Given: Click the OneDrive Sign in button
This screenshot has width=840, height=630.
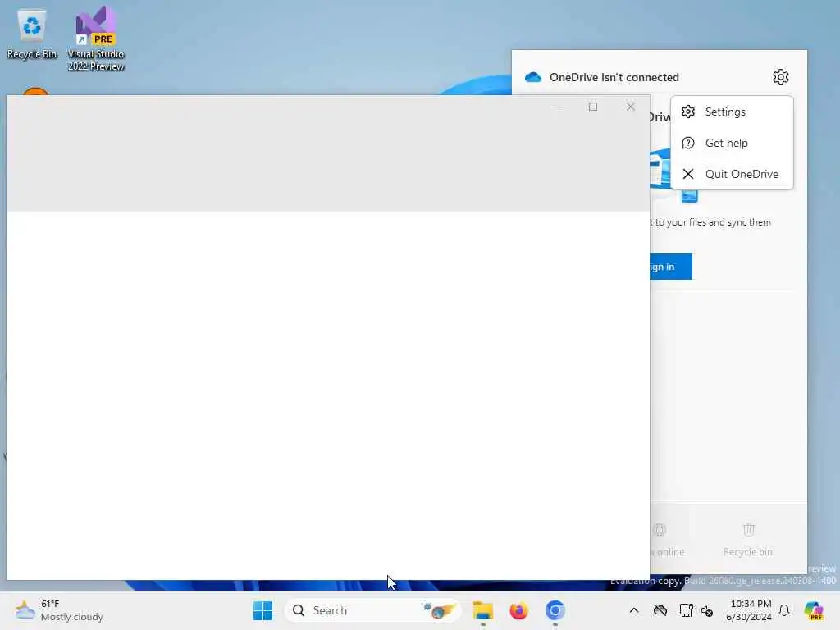Looking at the screenshot, I should [671, 267].
